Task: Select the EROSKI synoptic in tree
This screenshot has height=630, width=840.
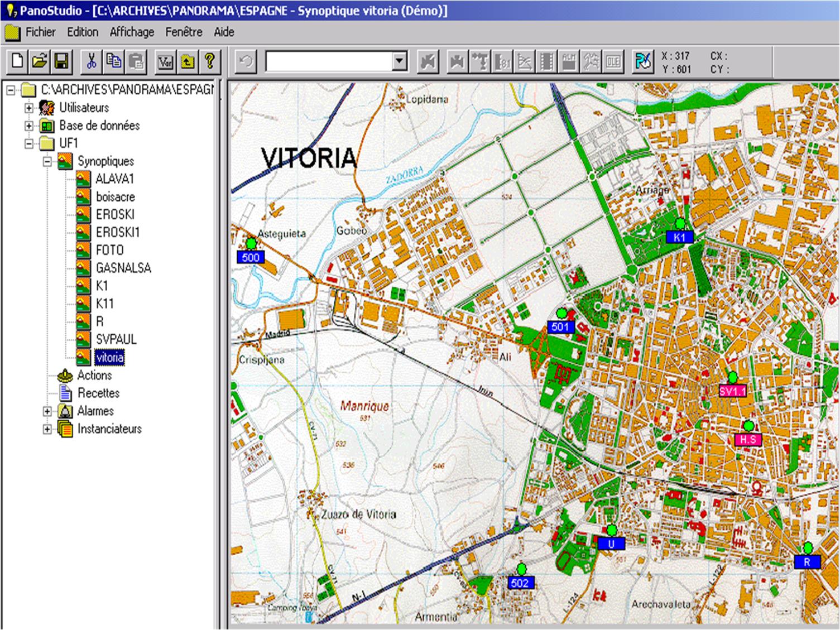Action: pyautogui.click(x=115, y=214)
